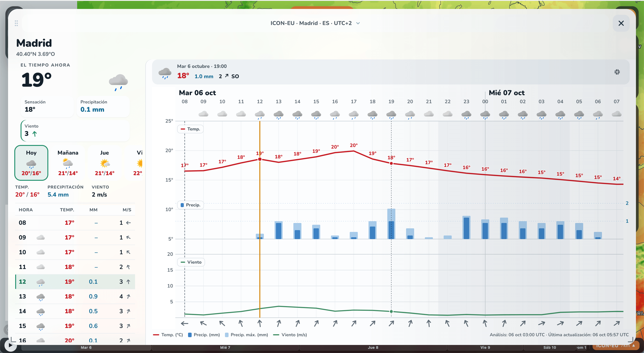Click the Mar 06 oct date heading
Viewport: 644px width, 353px height.
[197, 93]
